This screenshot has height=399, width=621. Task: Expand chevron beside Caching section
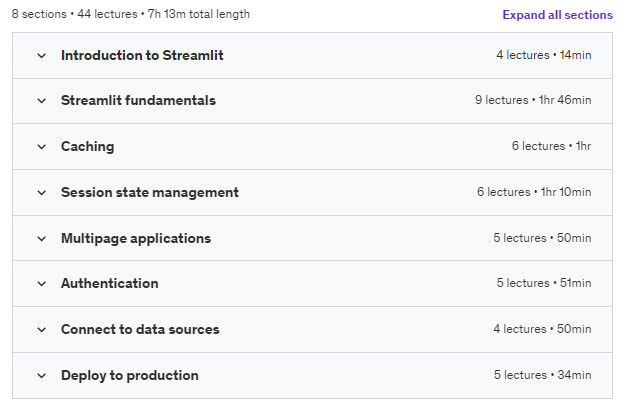coord(42,147)
